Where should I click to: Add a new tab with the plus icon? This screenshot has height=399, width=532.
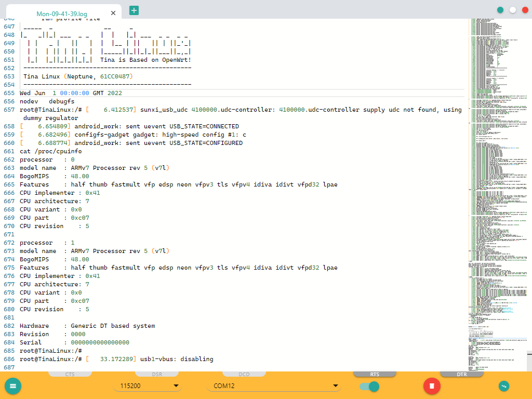pyautogui.click(x=134, y=10)
